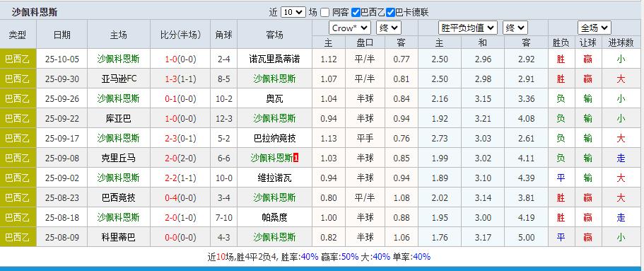
Task: Click the date 25-08-18
Action: (62, 217)
